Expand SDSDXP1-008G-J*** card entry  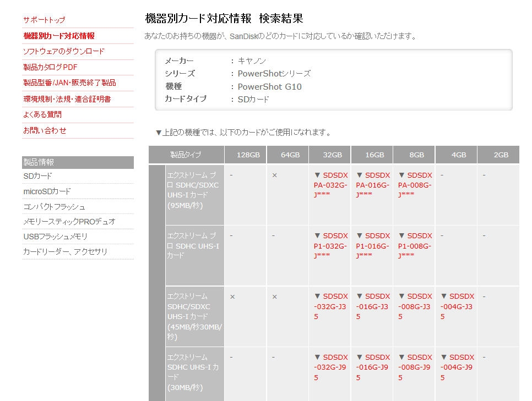pyautogui.click(x=415, y=245)
